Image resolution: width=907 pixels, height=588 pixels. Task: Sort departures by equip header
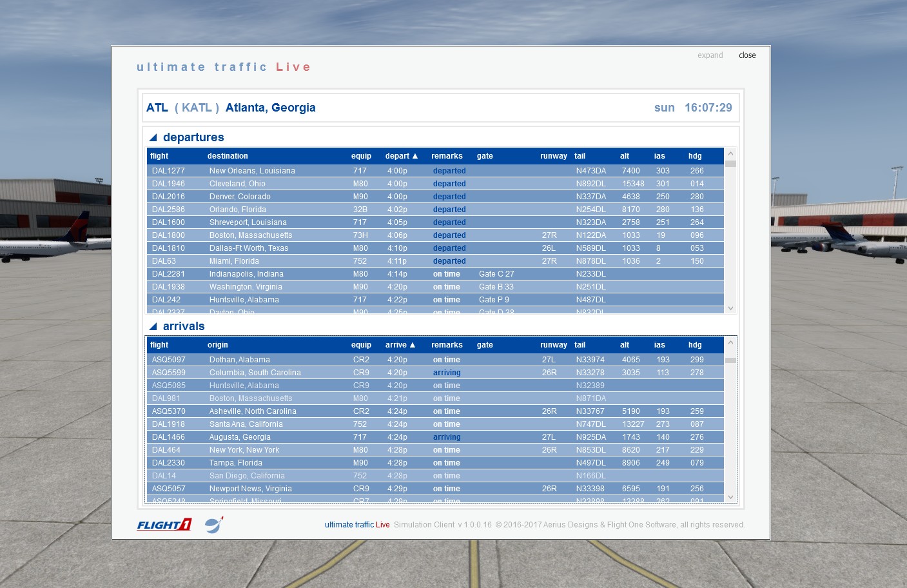[361, 156]
